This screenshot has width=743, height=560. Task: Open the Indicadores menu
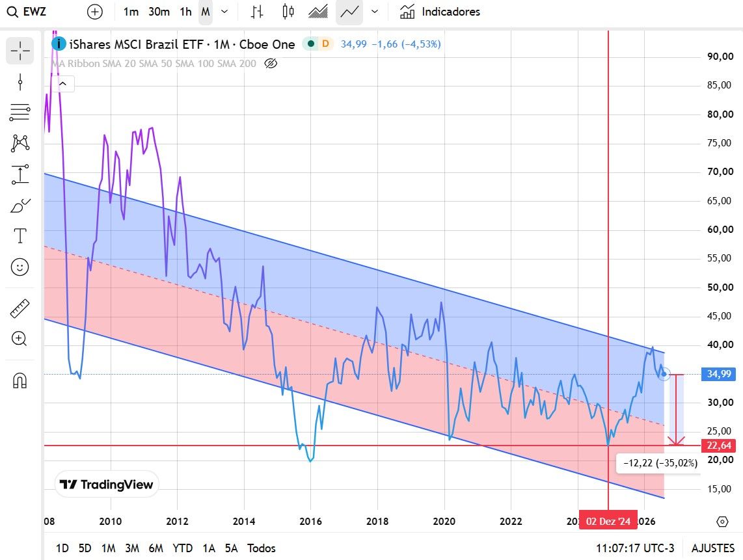tap(440, 11)
